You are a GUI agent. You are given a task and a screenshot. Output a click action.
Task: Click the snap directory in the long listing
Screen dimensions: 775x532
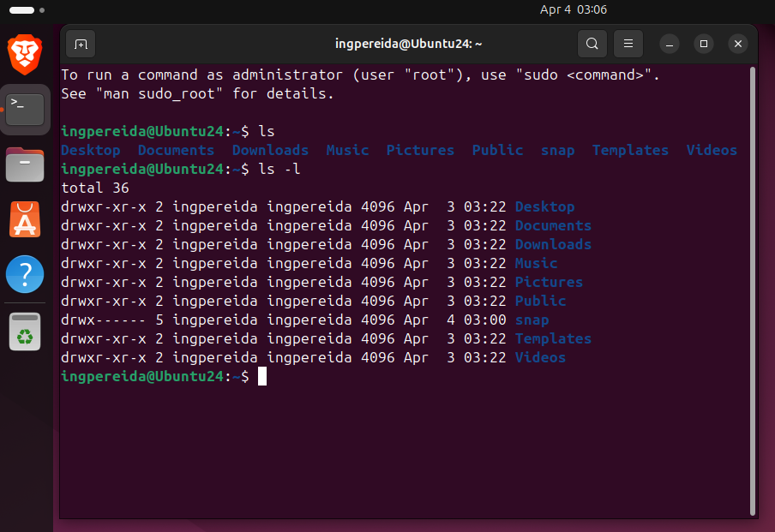click(532, 320)
